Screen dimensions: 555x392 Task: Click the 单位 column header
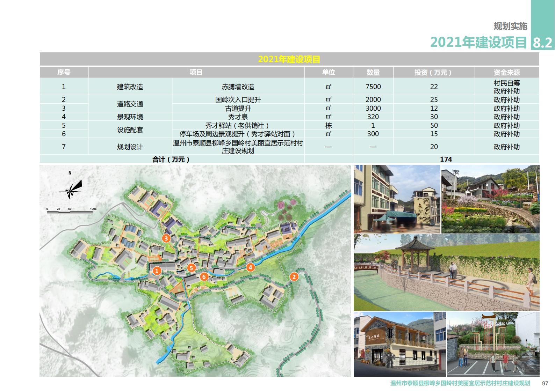click(329, 72)
